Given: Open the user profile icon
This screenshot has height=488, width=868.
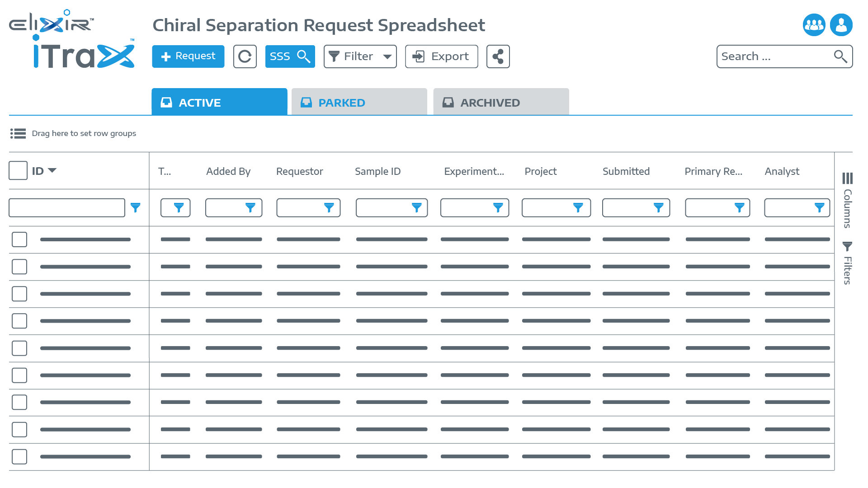Looking at the screenshot, I should point(841,25).
